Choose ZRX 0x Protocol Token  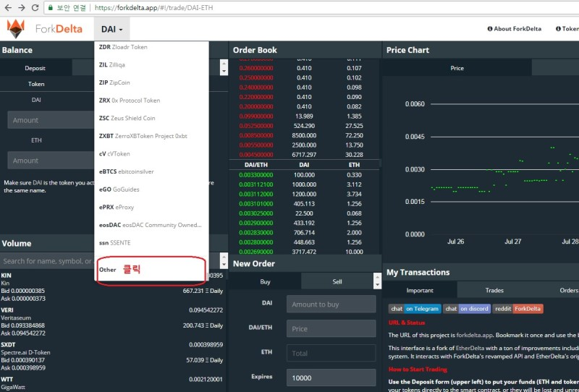coord(151,101)
